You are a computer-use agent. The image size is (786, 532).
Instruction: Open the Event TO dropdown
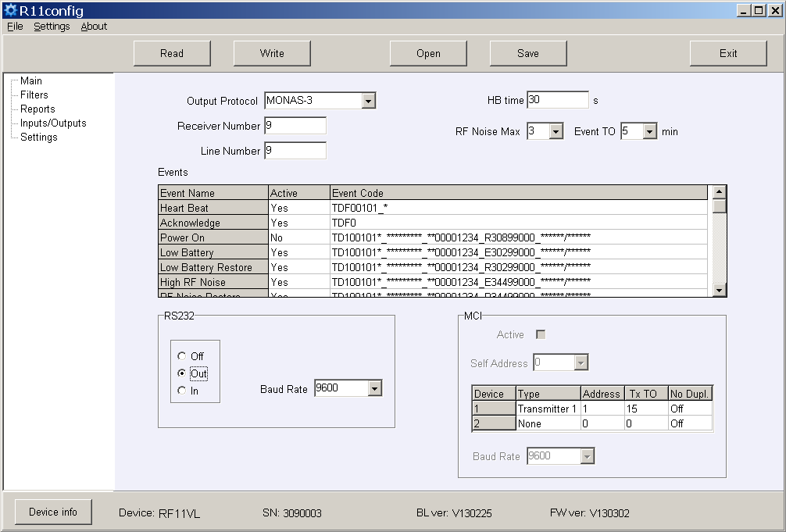point(650,132)
